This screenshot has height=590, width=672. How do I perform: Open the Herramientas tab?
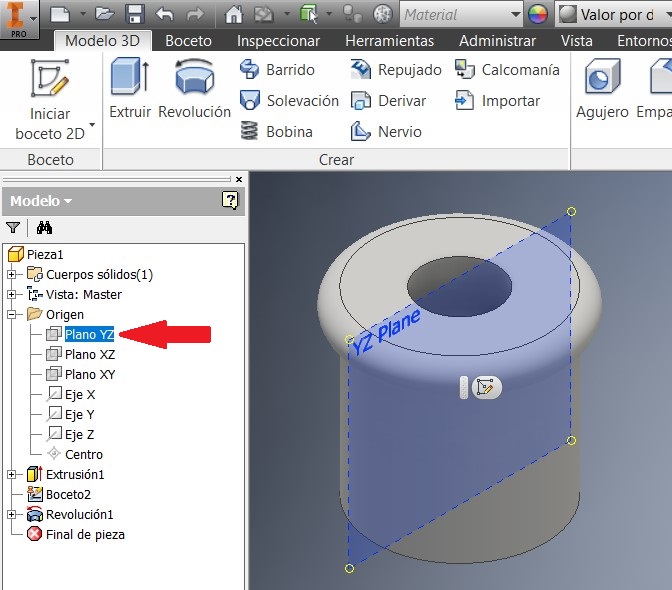(x=390, y=41)
